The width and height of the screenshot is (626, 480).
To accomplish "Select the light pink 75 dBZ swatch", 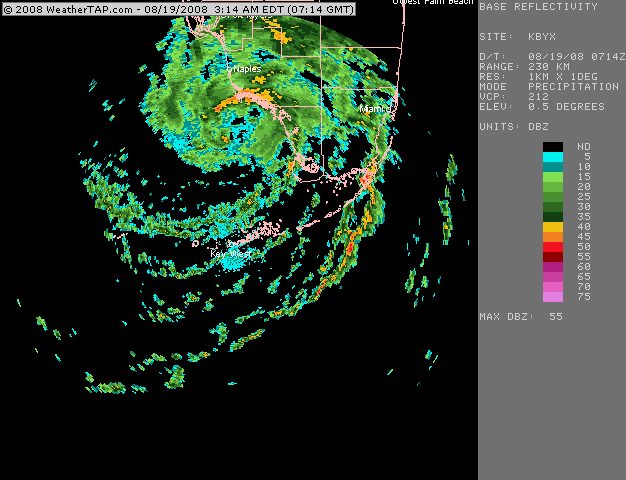I will coord(553,297).
